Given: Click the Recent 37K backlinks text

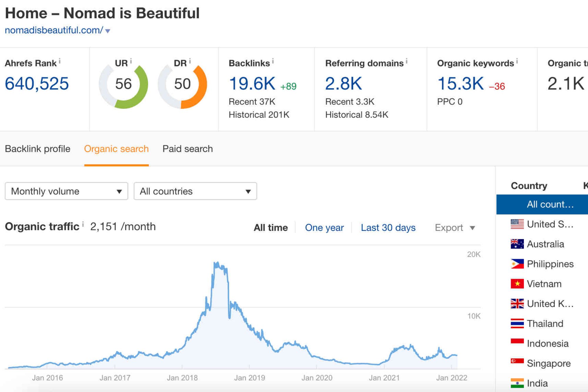Looking at the screenshot, I should [x=252, y=102].
